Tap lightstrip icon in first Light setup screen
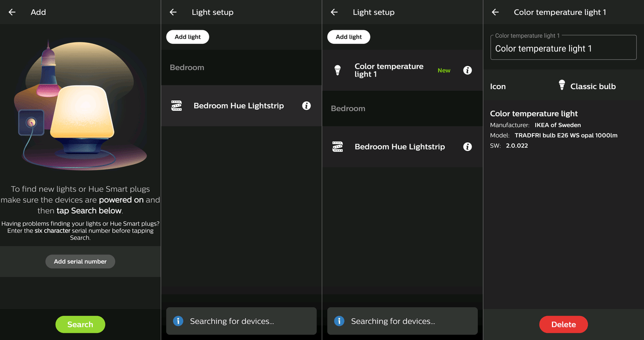 pos(177,106)
